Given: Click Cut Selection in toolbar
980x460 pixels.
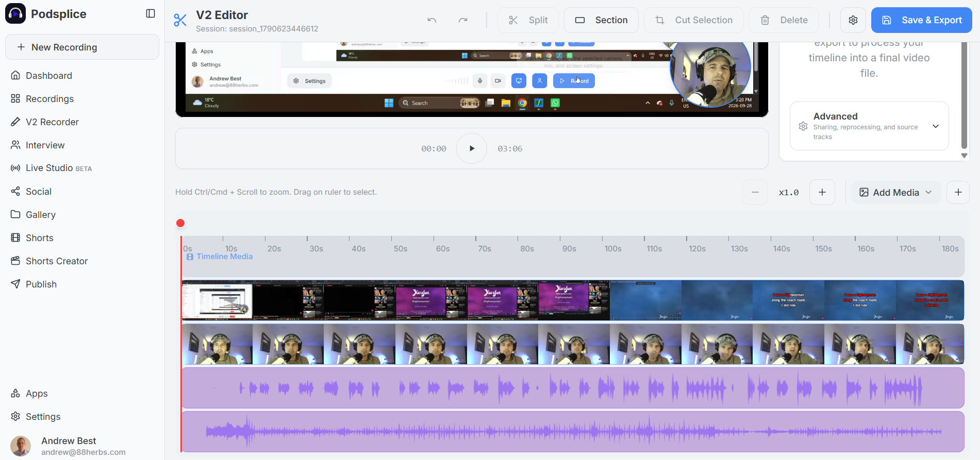Looking at the screenshot, I should pyautogui.click(x=694, y=20).
